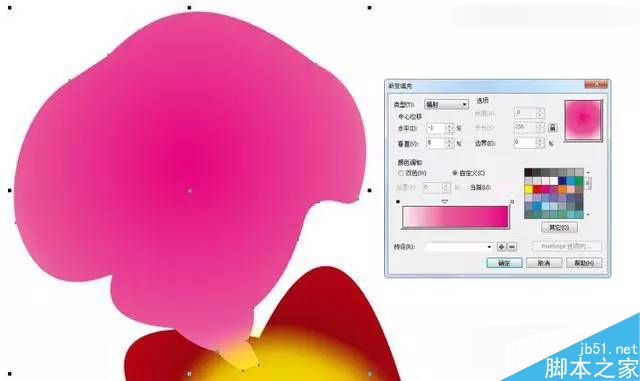Pick the green swatch in the palette

pyautogui.click(x=579, y=180)
